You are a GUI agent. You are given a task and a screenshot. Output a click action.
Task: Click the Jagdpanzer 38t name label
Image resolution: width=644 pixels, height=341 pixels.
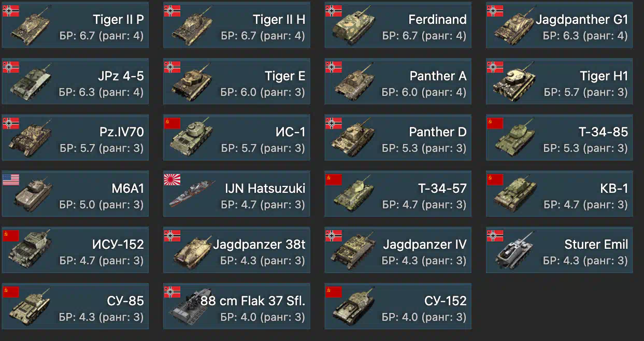tap(260, 245)
